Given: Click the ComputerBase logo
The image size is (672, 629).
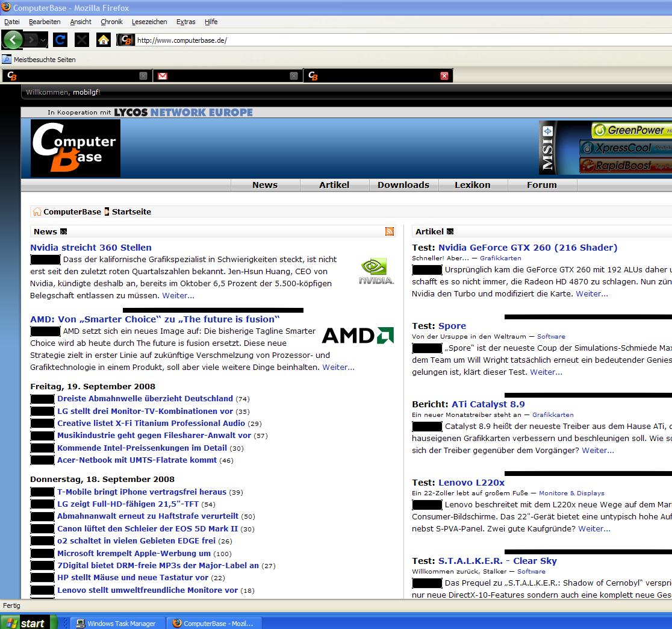Looking at the screenshot, I should (x=75, y=148).
